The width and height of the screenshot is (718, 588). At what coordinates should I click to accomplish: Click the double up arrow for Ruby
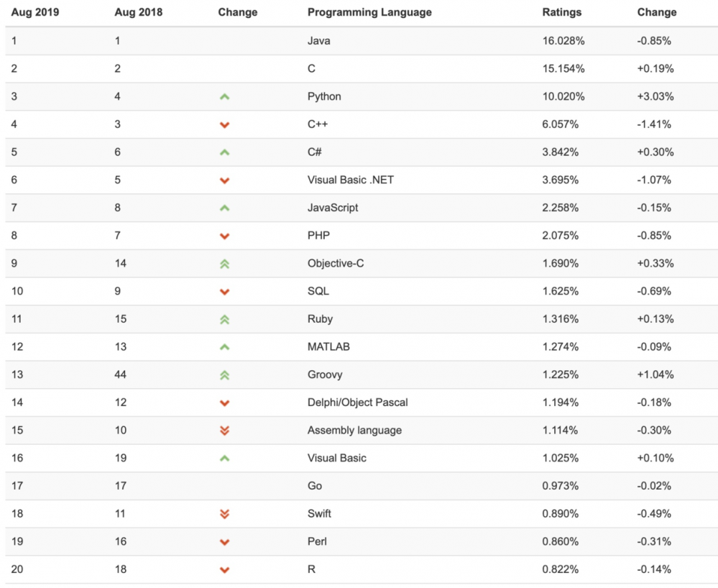click(224, 319)
